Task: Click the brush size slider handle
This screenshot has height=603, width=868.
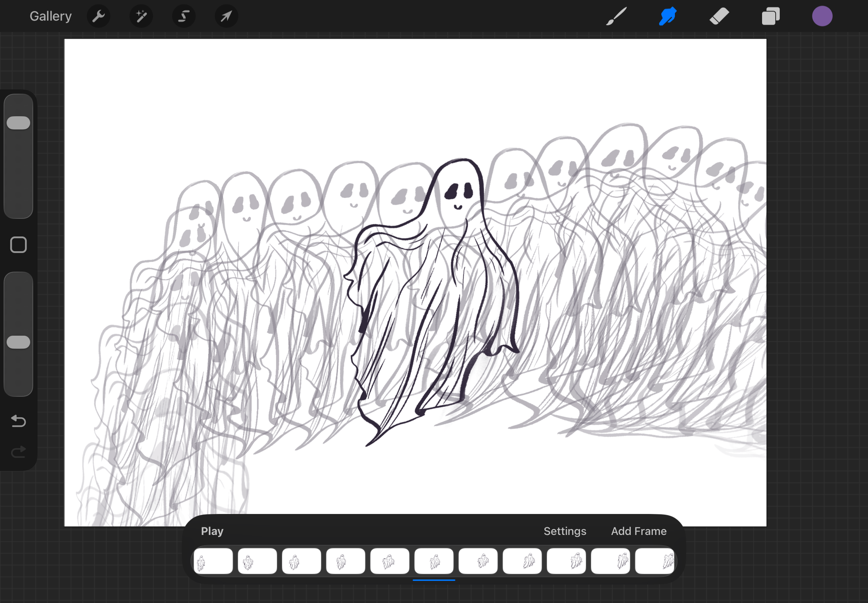Action: tap(18, 123)
